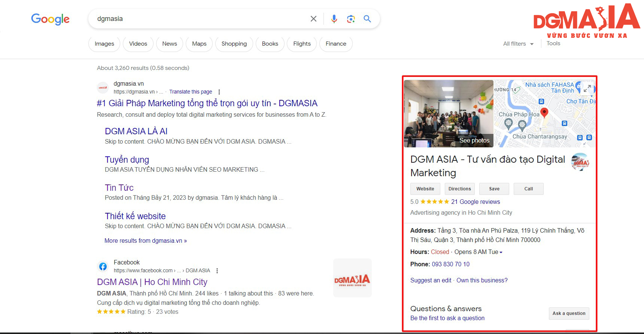Open the Tools option
Viewport: 644px width, 334px height.
click(x=553, y=43)
